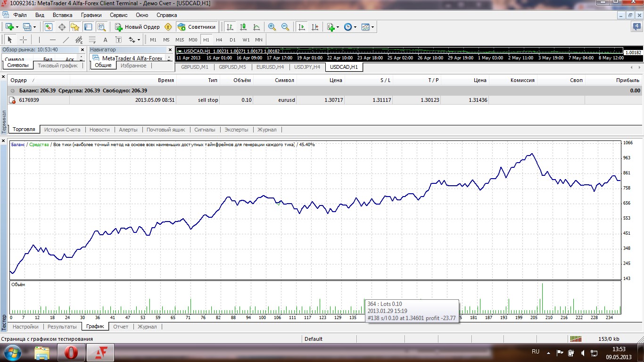644x362 pixels.
Task: Sort orders by Прибыль column
Action: coord(628,80)
